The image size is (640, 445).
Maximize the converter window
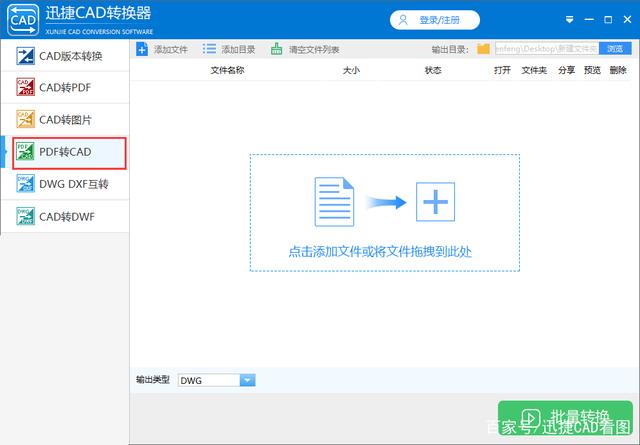pyautogui.click(x=608, y=20)
